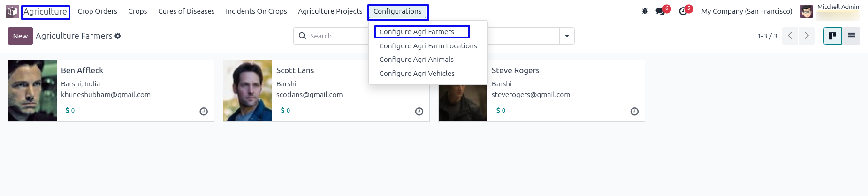Open the Odoo home apps icon
868x196 pixels.
click(12, 11)
